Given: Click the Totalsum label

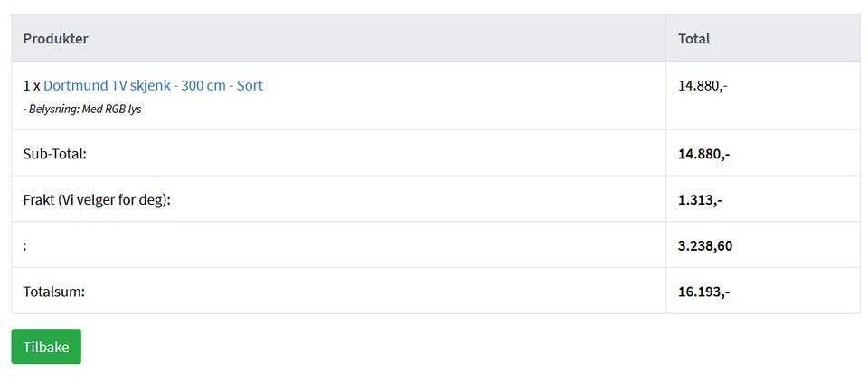Looking at the screenshot, I should [x=53, y=292].
